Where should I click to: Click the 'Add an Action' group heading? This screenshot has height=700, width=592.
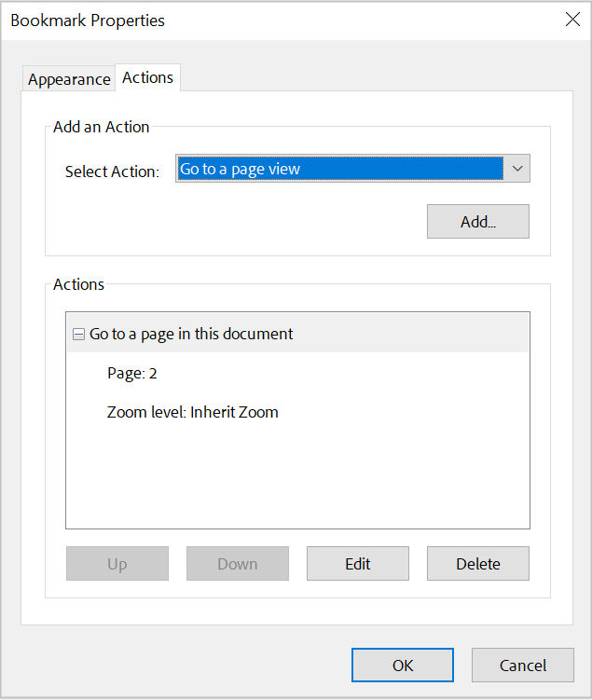101,127
